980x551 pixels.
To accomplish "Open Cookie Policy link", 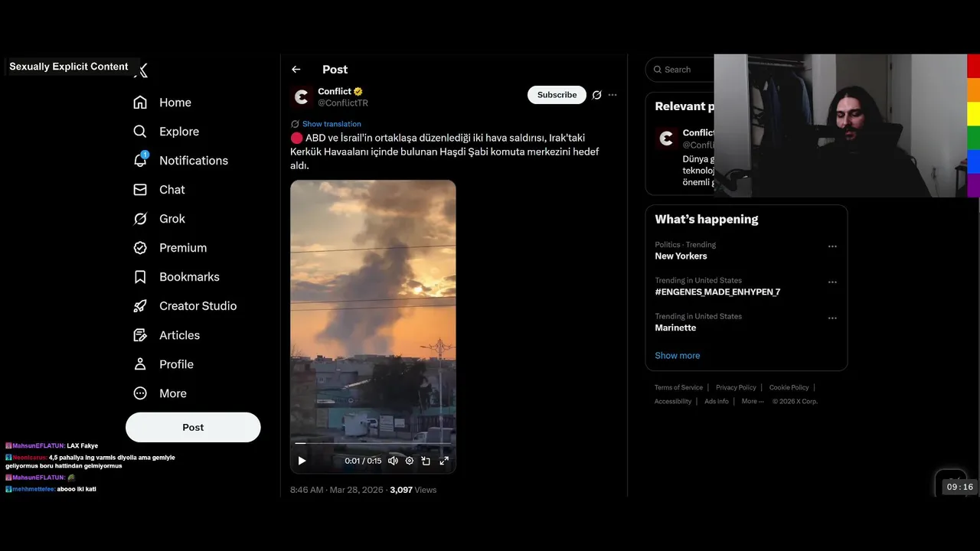I will 789,388.
